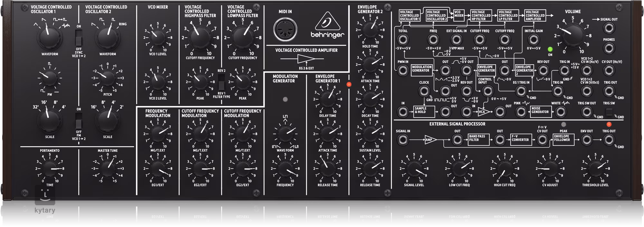Click the EXT SIGNAL IN jack
Screen dimensions: 644x227
(456, 40)
